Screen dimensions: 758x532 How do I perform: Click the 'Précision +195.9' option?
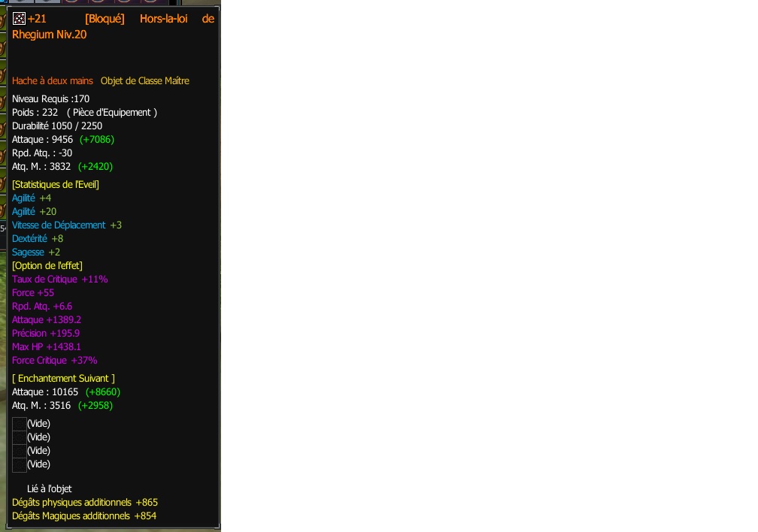click(46, 334)
